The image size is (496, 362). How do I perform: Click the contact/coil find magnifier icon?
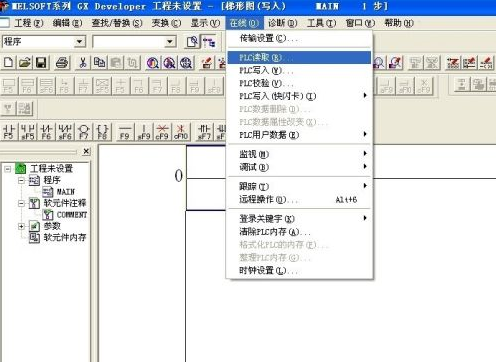[x=186, y=62]
